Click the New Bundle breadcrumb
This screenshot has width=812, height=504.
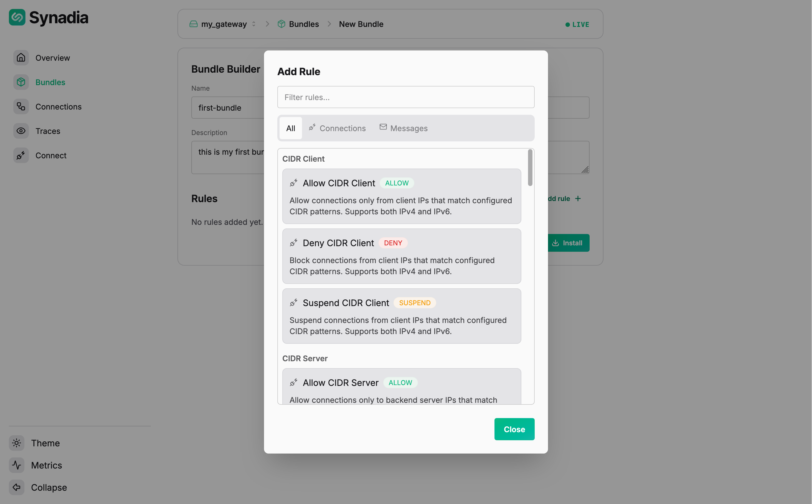tap(361, 24)
